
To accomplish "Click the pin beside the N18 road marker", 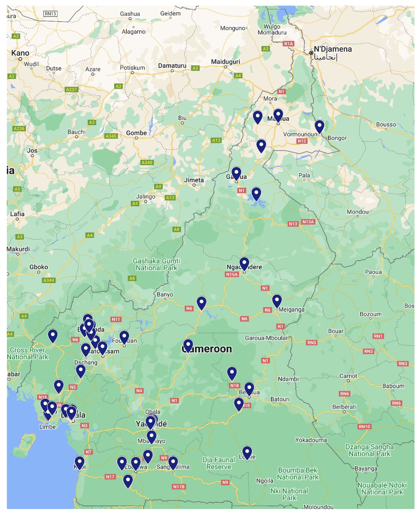I will (232, 373).
